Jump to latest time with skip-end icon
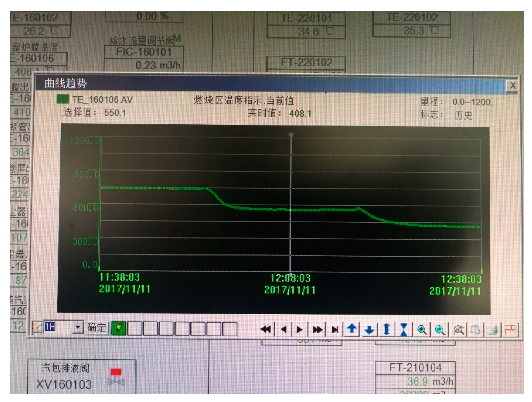The width and height of the screenshot is (532, 402). (335, 329)
